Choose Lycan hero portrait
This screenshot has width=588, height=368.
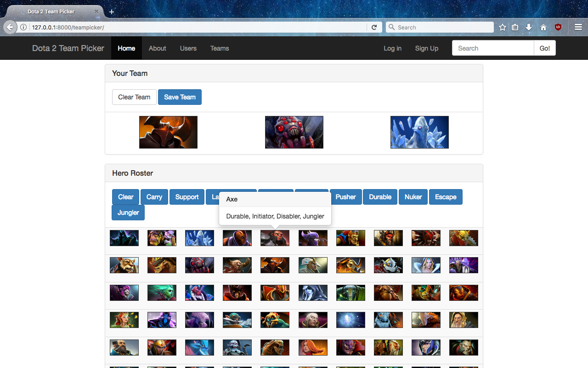pyautogui.click(x=464, y=347)
